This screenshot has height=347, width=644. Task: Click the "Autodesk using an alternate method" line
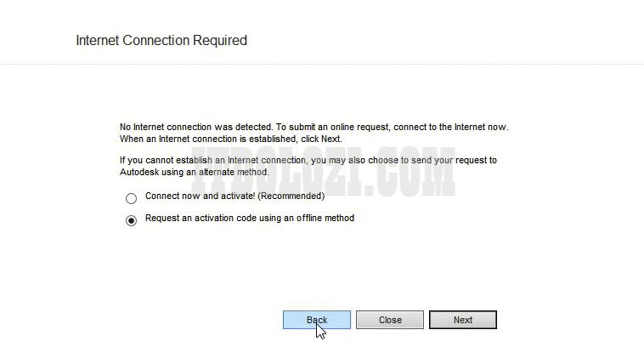195,172
